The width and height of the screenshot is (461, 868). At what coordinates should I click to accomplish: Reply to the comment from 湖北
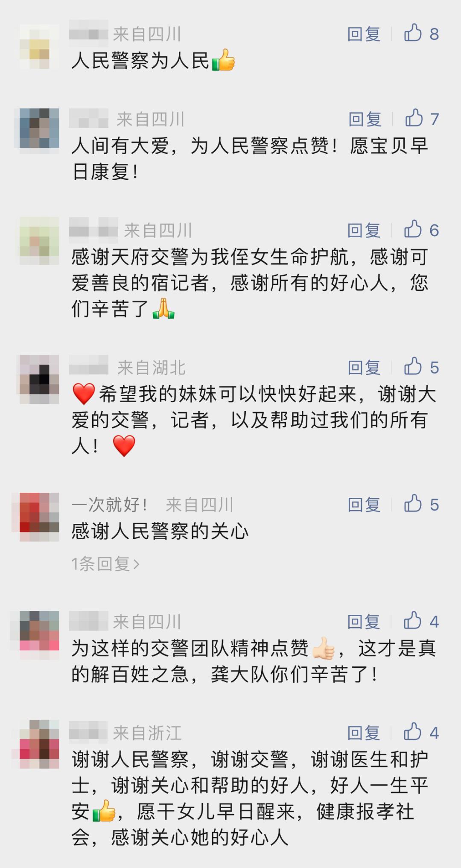click(364, 367)
